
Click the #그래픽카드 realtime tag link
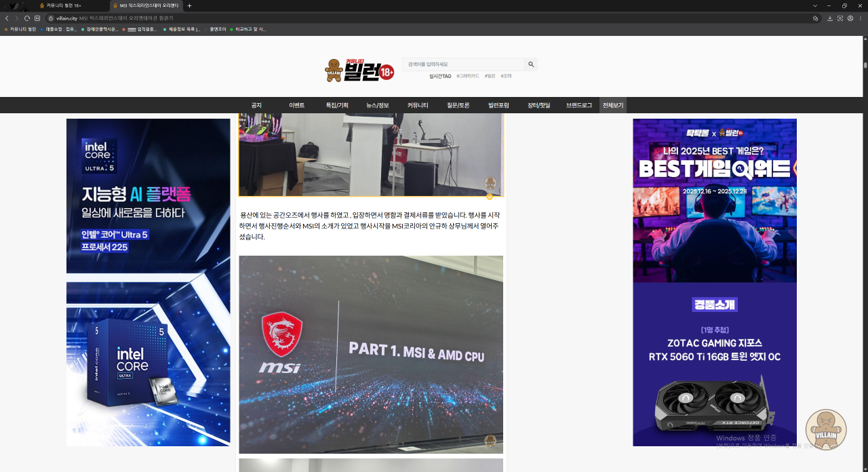click(467, 76)
